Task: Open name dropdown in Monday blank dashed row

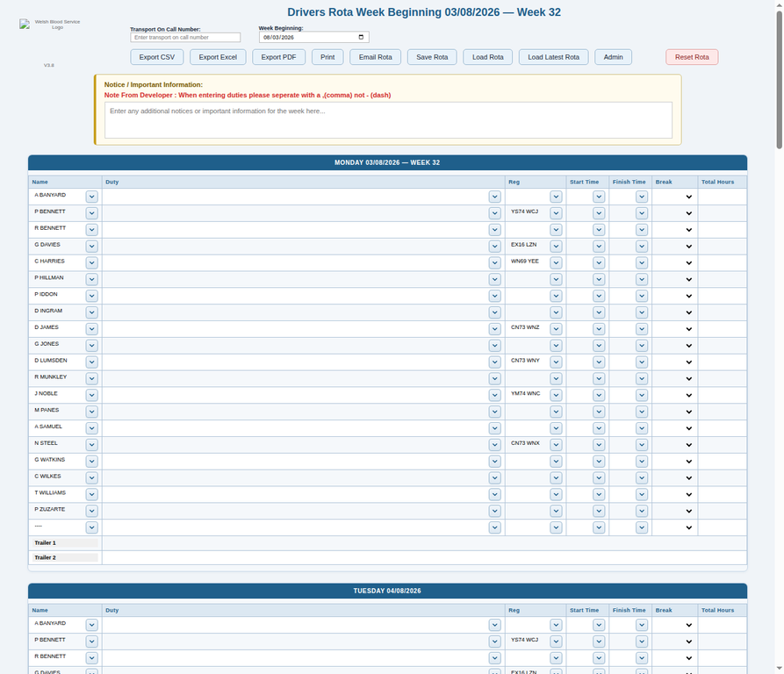Action: point(91,527)
